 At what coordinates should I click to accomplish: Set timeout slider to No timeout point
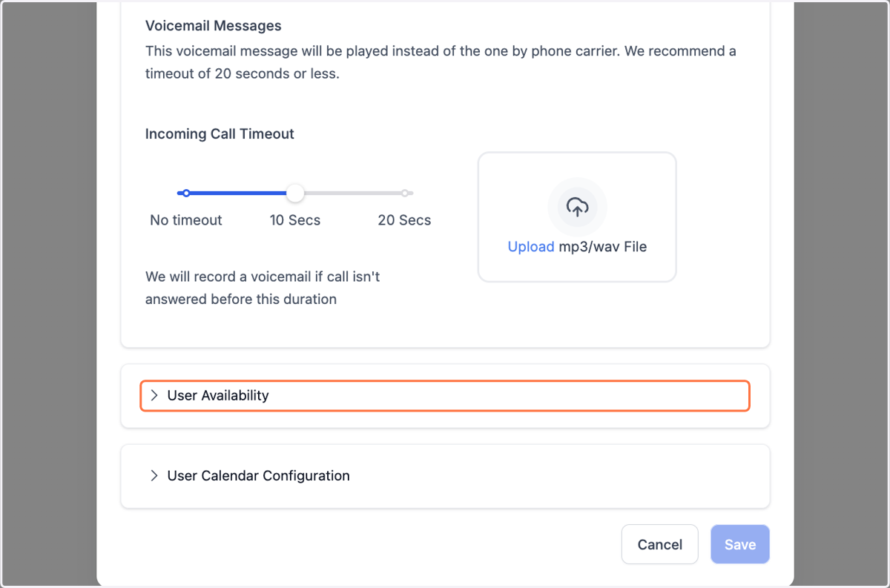tap(186, 193)
